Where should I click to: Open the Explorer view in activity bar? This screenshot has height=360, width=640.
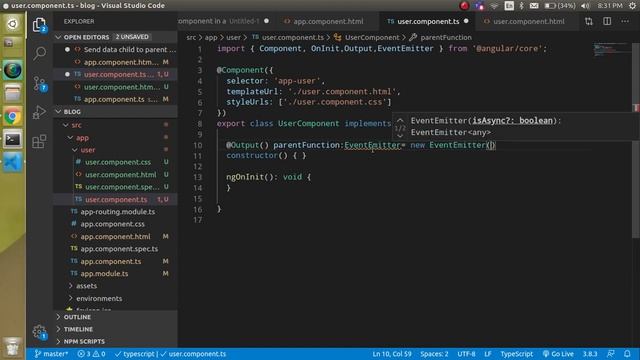[39, 25]
